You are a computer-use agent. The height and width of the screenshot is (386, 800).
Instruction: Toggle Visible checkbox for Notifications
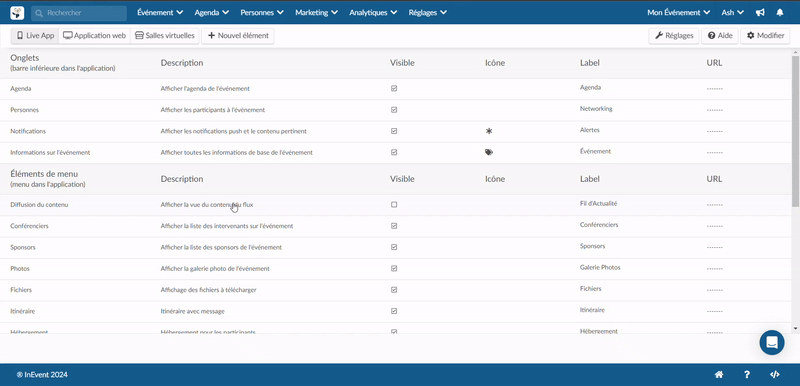[x=394, y=131]
